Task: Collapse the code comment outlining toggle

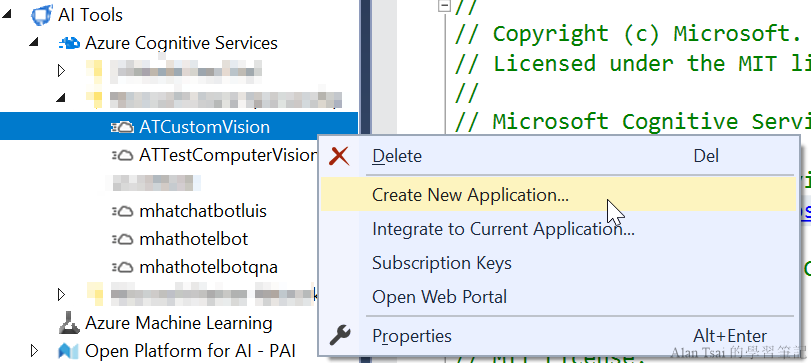Action: (x=444, y=5)
